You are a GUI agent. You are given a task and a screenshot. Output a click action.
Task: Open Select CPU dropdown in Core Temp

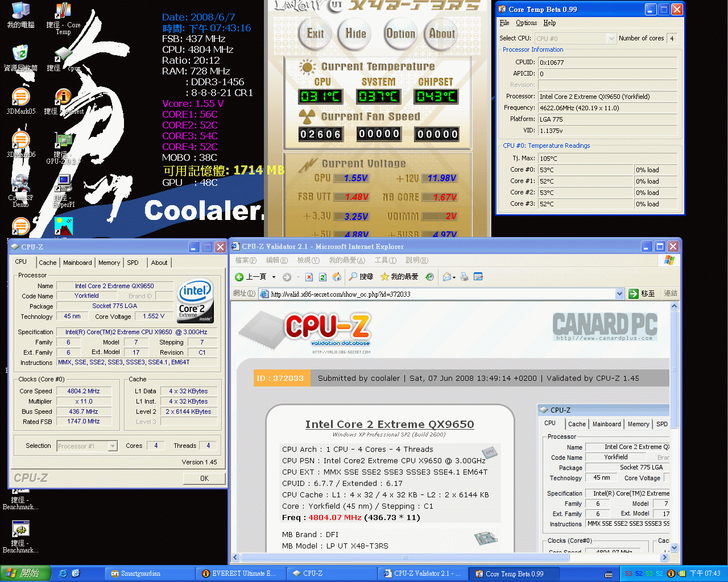click(x=612, y=38)
